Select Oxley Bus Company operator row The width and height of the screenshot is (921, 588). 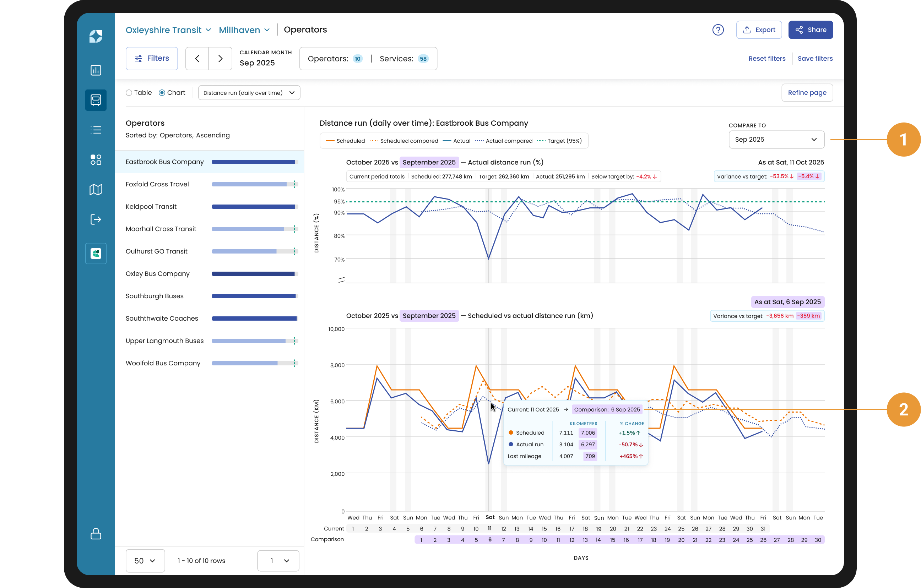158,274
